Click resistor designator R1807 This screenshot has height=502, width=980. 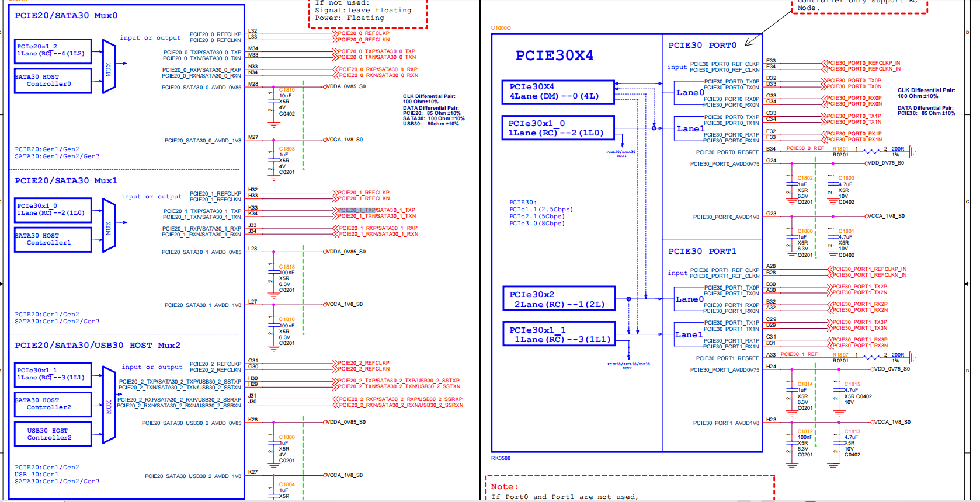[840, 355]
